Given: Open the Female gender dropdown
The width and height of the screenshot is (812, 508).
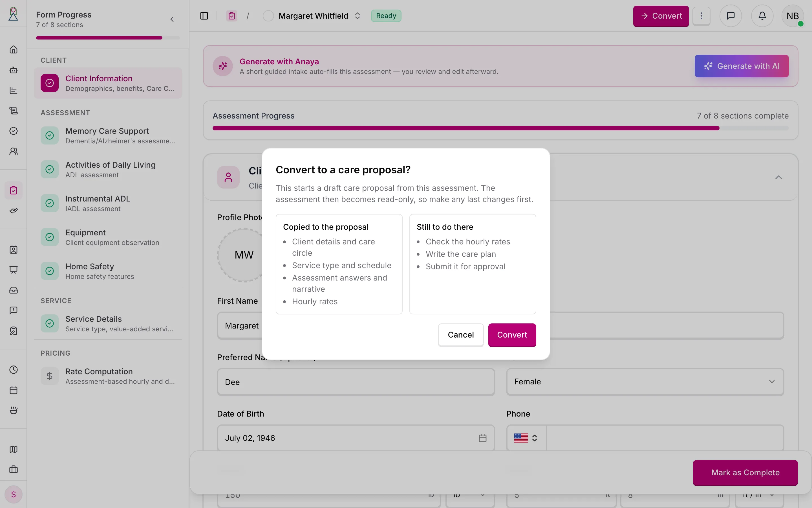Looking at the screenshot, I should pos(645,382).
